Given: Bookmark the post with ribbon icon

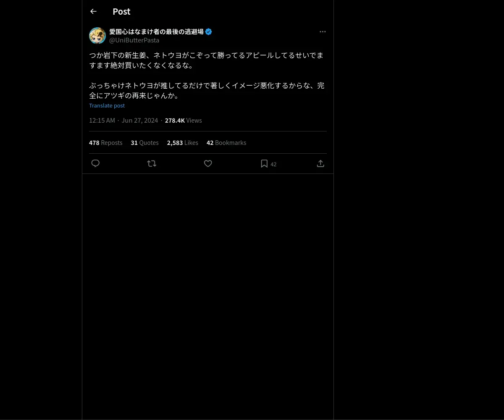Looking at the screenshot, I should 264,163.
